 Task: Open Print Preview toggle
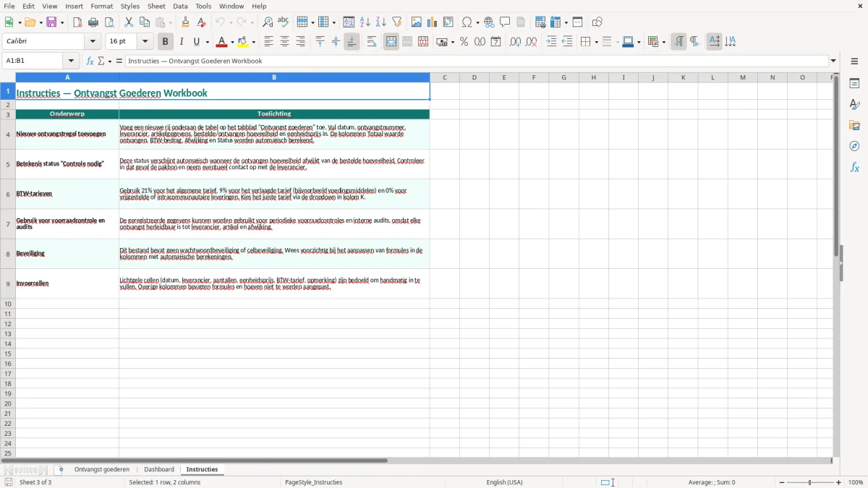109,22
